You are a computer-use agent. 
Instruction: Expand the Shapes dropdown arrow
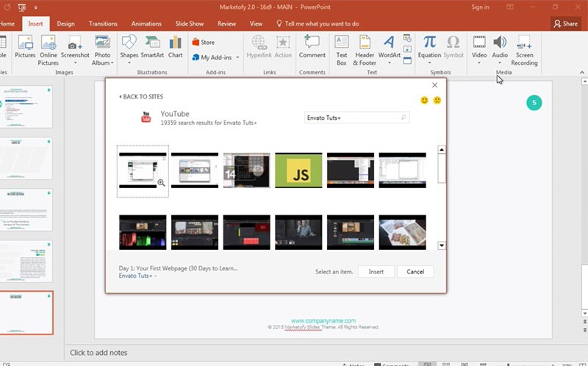tap(129, 63)
